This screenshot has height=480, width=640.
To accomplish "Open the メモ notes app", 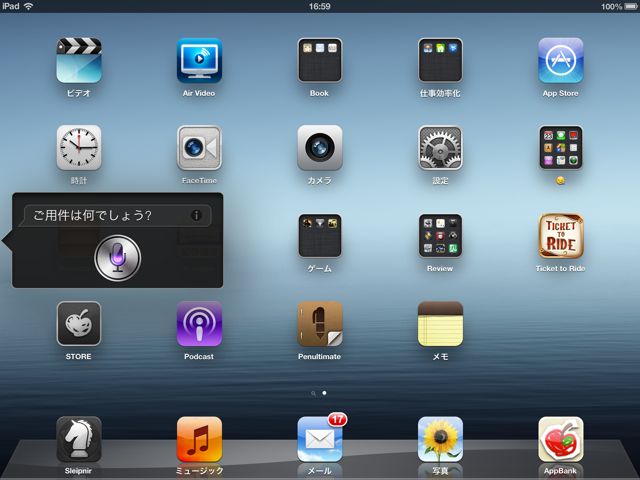I will pyautogui.click(x=440, y=324).
